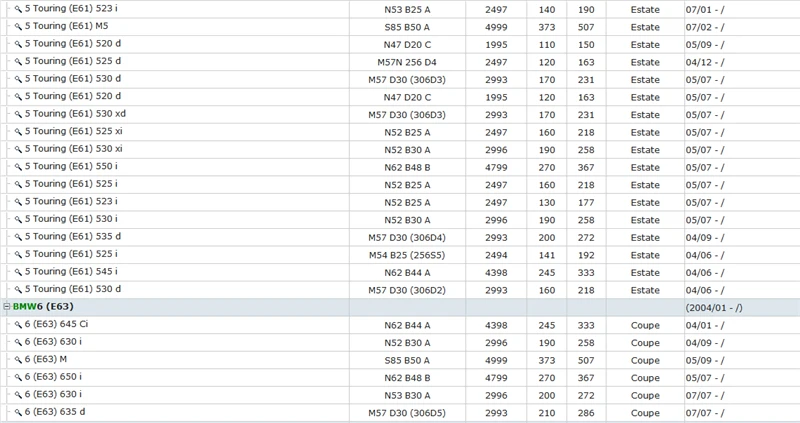The height and width of the screenshot is (423, 800).
Task: Select the 5 Touring (E61) 530 xd label
Action: point(75,114)
